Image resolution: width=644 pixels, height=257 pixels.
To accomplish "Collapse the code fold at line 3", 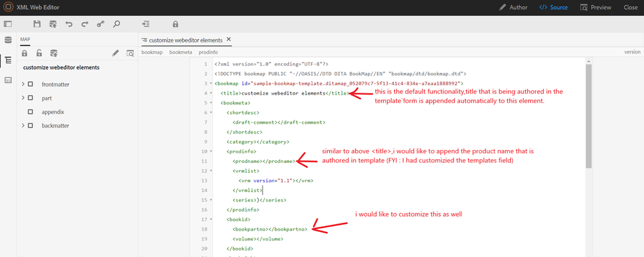I will point(211,84).
